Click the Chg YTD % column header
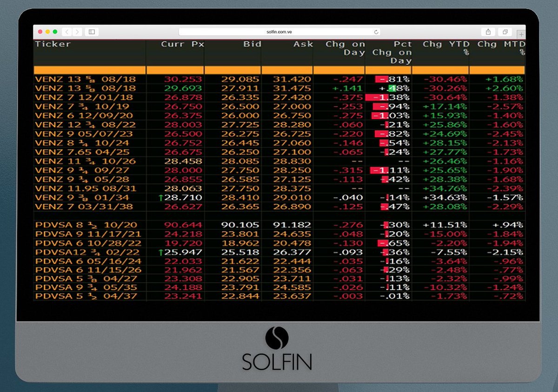558x392 pixels. coord(446,48)
